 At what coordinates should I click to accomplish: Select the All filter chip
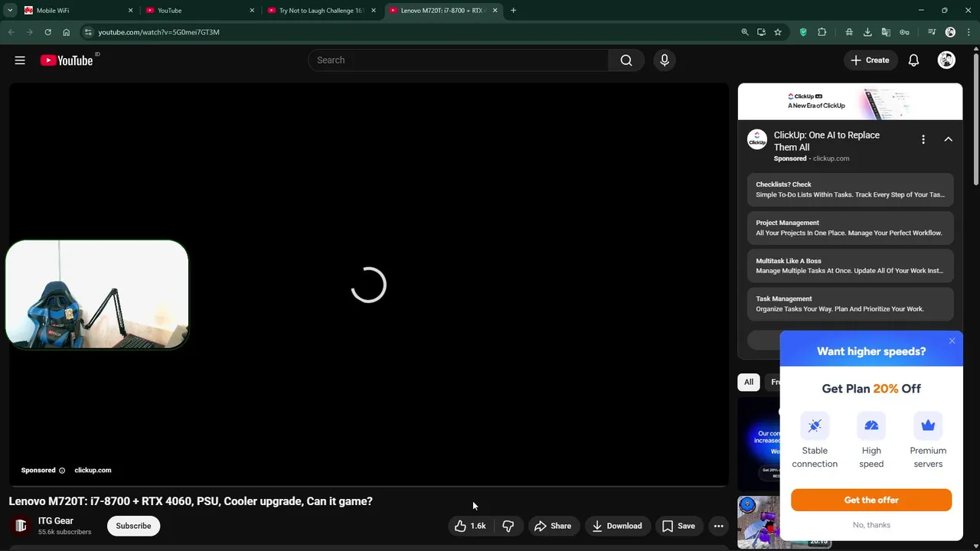point(749,382)
